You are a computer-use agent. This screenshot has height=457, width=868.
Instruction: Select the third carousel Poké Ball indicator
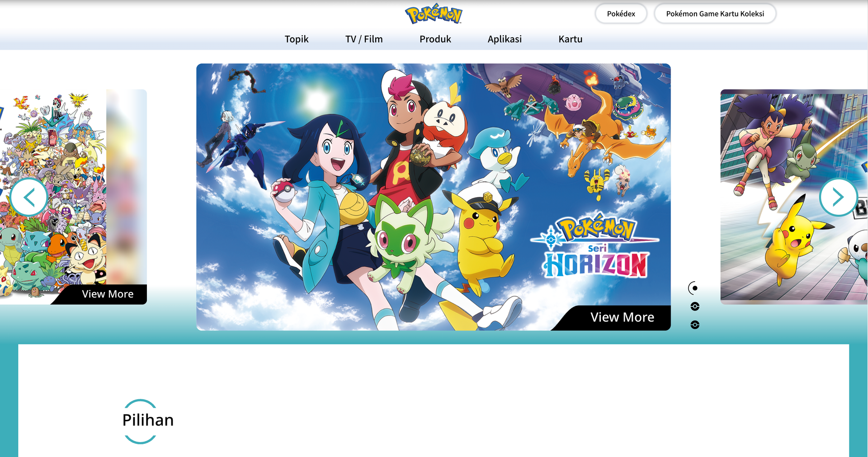[x=695, y=325]
